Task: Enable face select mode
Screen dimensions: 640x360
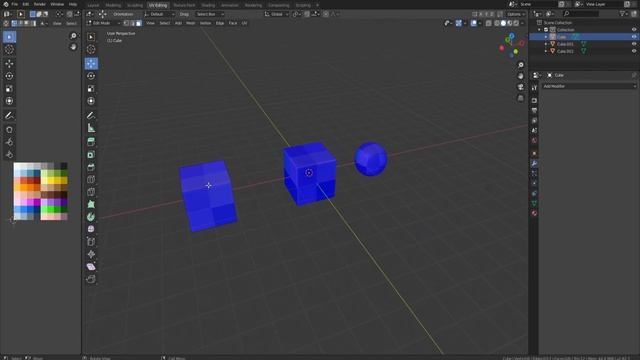Action: pos(139,23)
